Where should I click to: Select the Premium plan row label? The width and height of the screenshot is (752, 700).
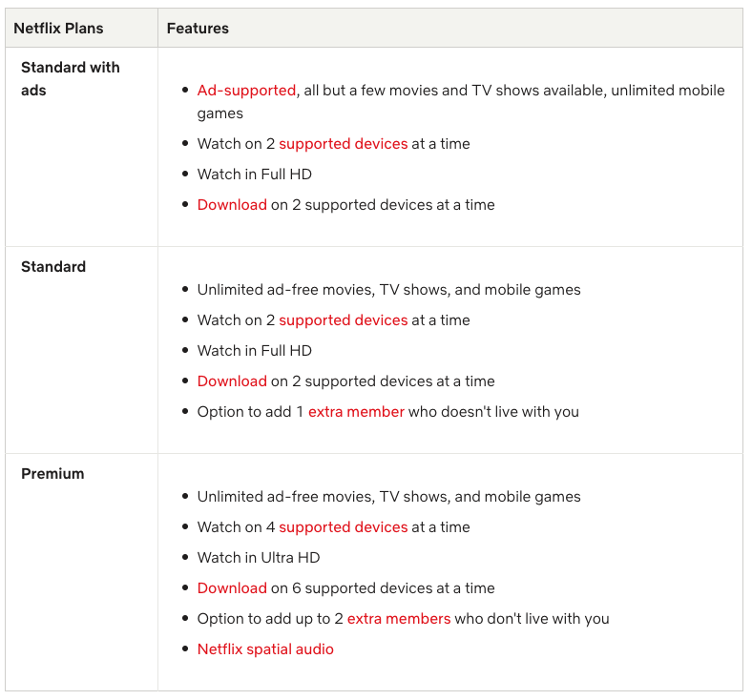click(52, 474)
